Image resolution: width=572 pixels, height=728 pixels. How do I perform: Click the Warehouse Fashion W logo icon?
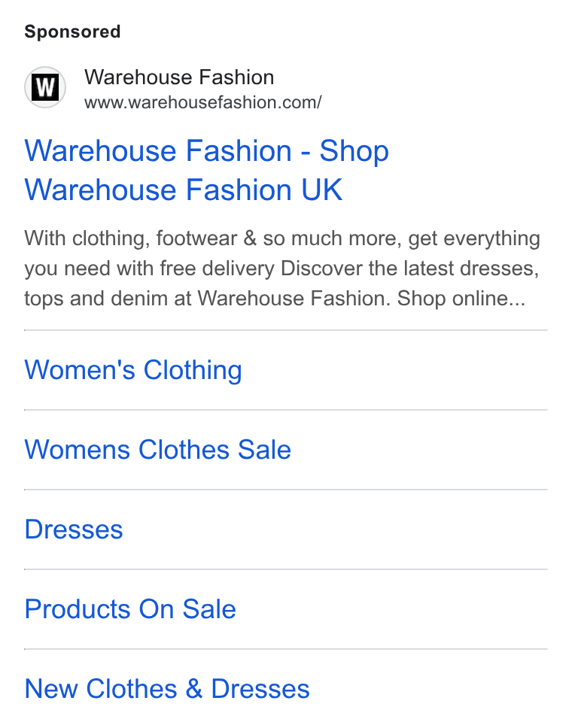click(x=45, y=87)
